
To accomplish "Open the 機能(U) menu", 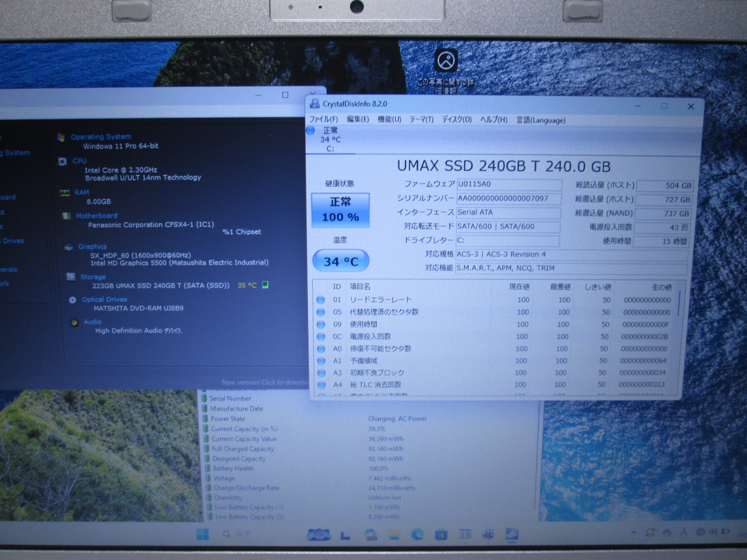I will 389,119.
